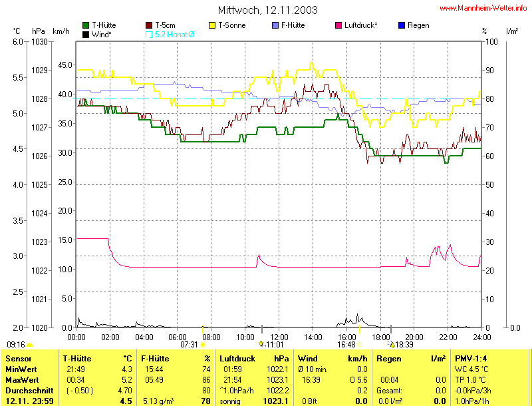Click the blue Regen legend square
This screenshot has width=532, height=406.
pyautogui.click(x=401, y=25)
